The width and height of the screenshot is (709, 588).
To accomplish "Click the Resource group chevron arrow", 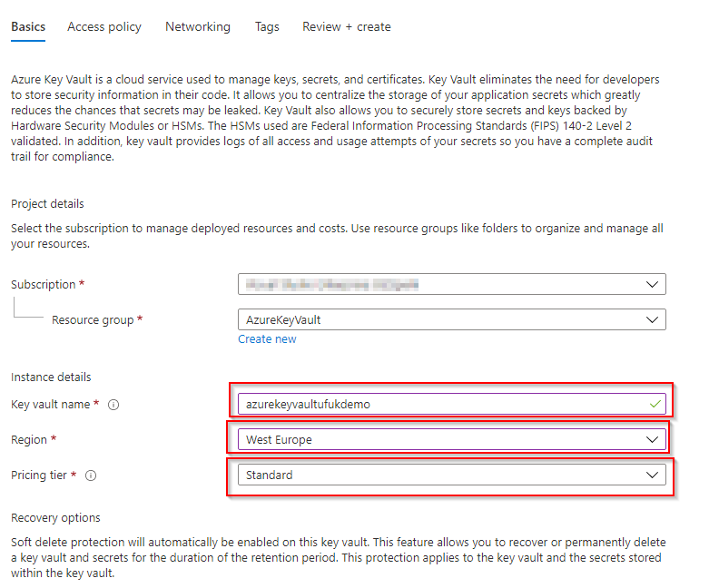I will tap(652, 319).
